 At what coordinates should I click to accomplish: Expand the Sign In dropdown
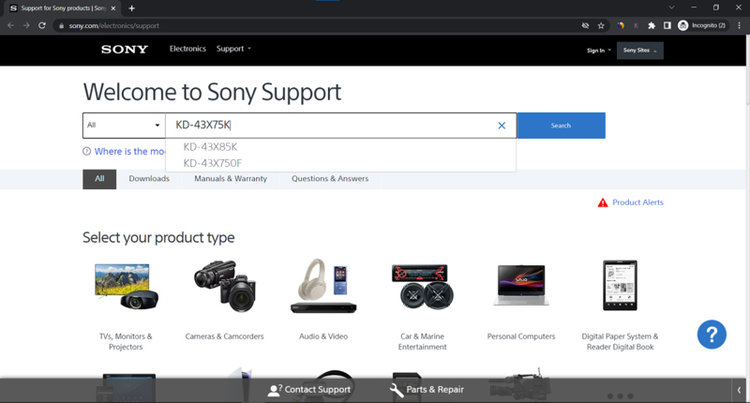click(x=599, y=50)
